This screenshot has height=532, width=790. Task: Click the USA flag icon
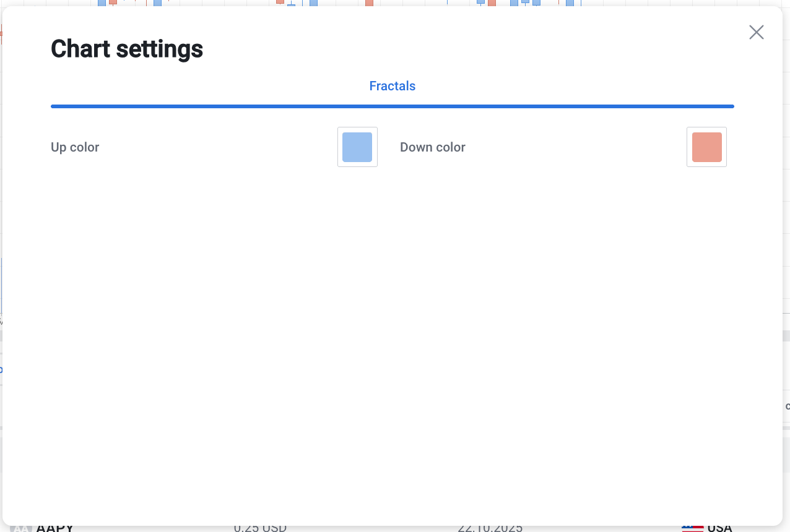[x=692, y=528]
